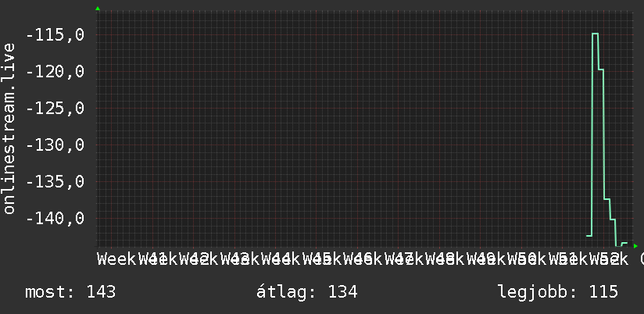Image resolution: width=644 pixels, height=314 pixels.
Task: Click the green arrow ending the x-axis
Action: [x=635, y=246]
